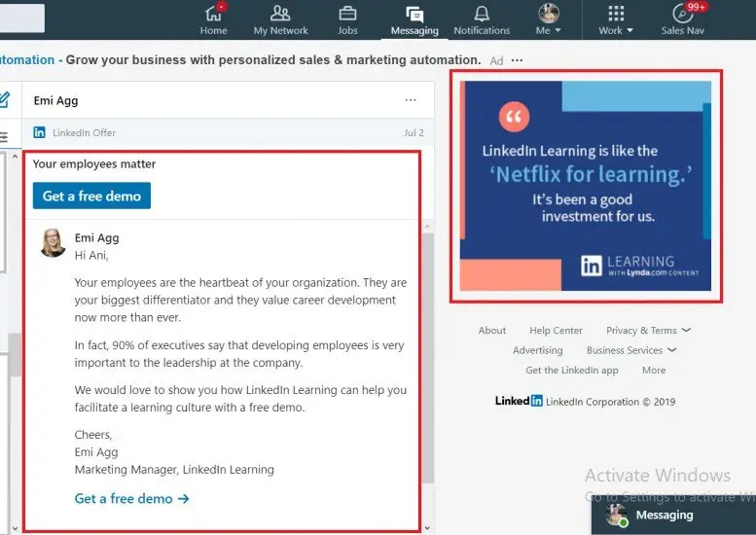This screenshot has height=535, width=756.
Task: Click scroll-down arrow of conversation list
Action: (x=15, y=528)
